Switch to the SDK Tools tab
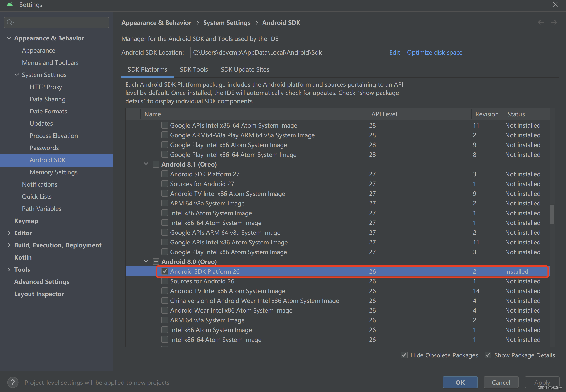Screen dimensions: 566x392 tap(194, 69)
